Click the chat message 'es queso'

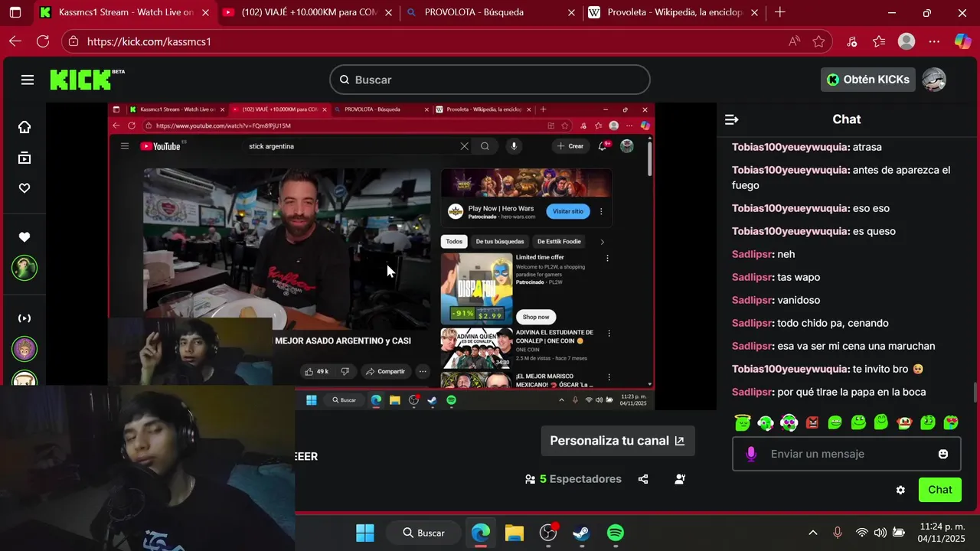click(874, 231)
